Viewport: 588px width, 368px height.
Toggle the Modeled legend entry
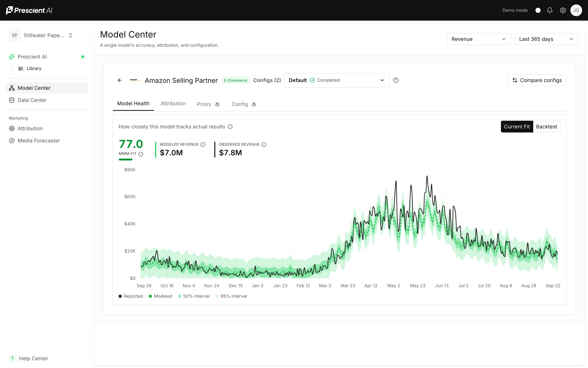(x=160, y=296)
